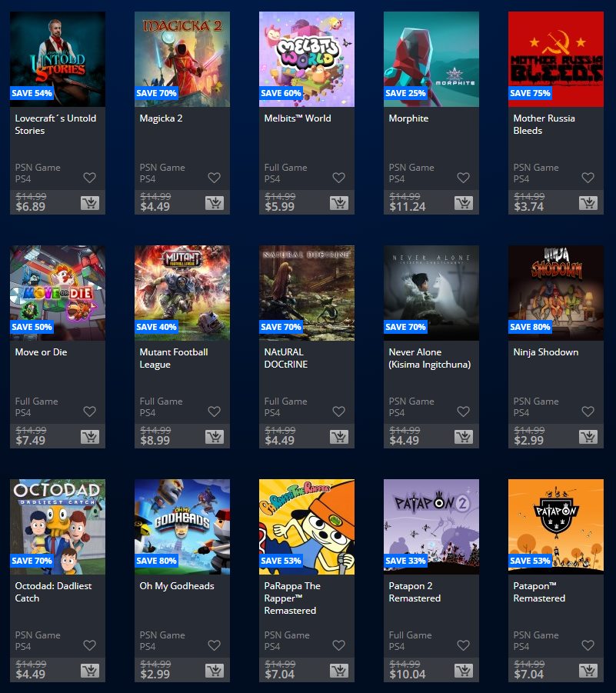Toggle wishlist heart for Melbits World

339,178
